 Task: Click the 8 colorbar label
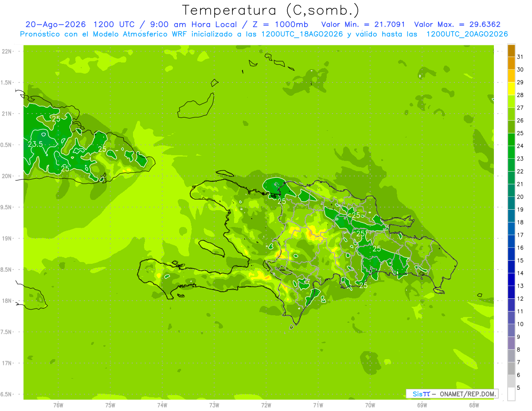(518, 350)
